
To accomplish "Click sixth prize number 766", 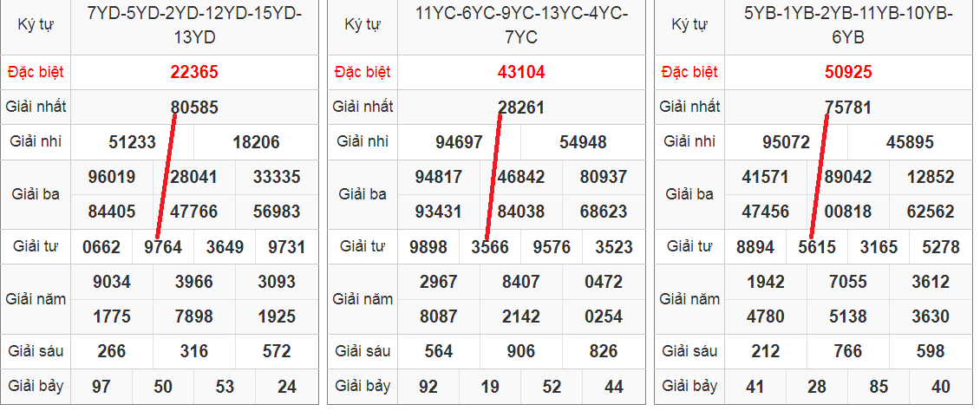I will pyautogui.click(x=848, y=352).
